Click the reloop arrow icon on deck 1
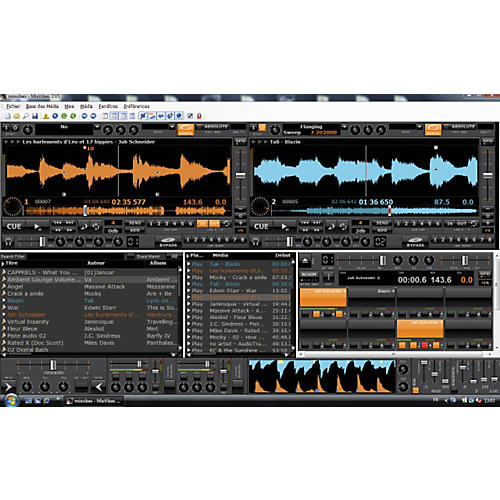The image size is (500, 500). 226,224
